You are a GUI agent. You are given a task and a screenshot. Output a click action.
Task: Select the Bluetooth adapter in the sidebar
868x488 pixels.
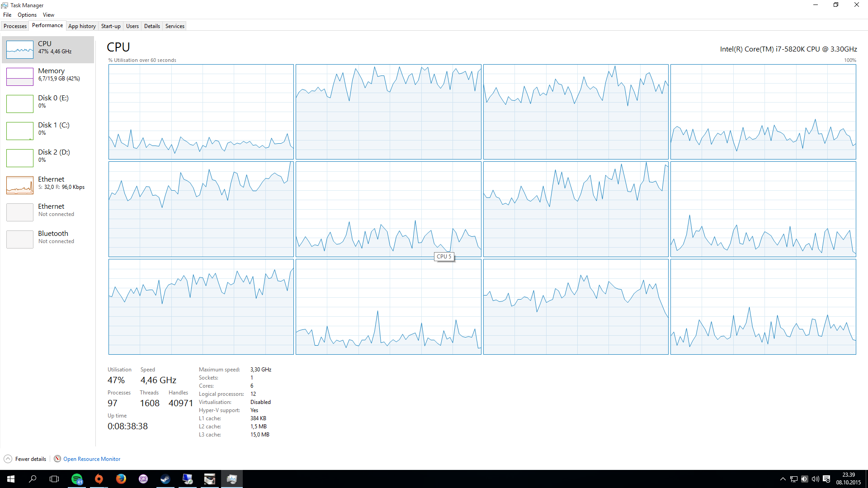pyautogui.click(x=48, y=239)
